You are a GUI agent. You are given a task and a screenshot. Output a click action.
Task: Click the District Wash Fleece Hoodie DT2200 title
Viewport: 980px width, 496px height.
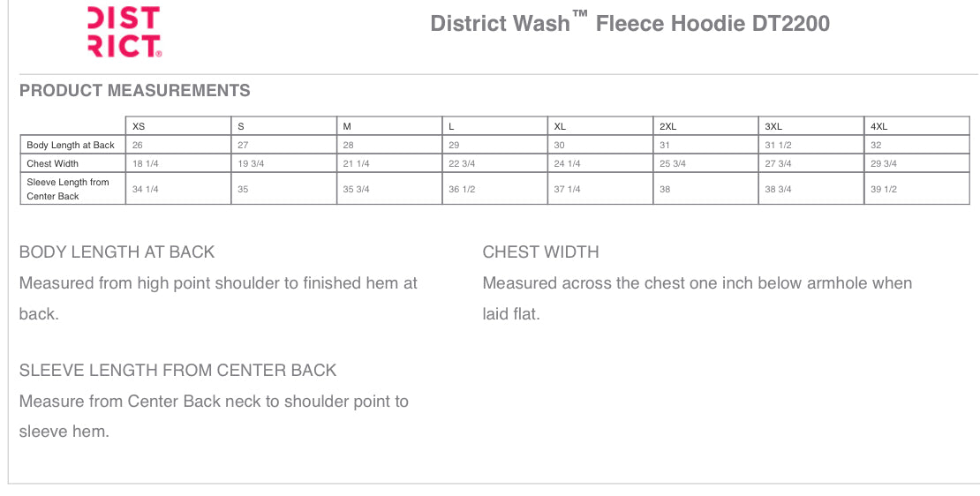pyautogui.click(x=629, y=24)
